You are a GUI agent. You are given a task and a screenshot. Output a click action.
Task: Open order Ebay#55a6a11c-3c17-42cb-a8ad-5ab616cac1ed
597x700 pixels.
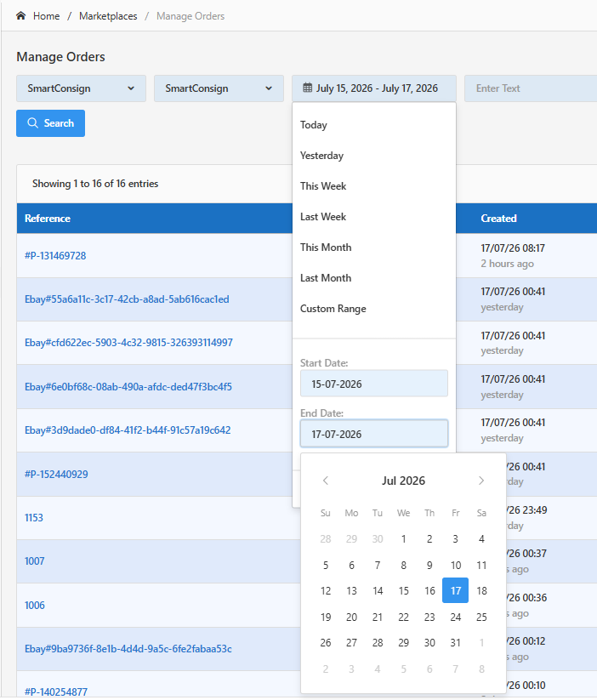[127, 299]
